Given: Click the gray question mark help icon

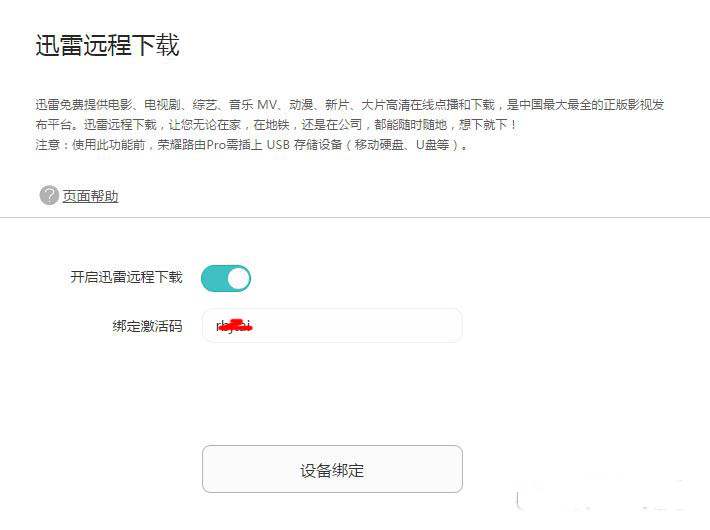Looking at the screenshot, I should point(49,195).
